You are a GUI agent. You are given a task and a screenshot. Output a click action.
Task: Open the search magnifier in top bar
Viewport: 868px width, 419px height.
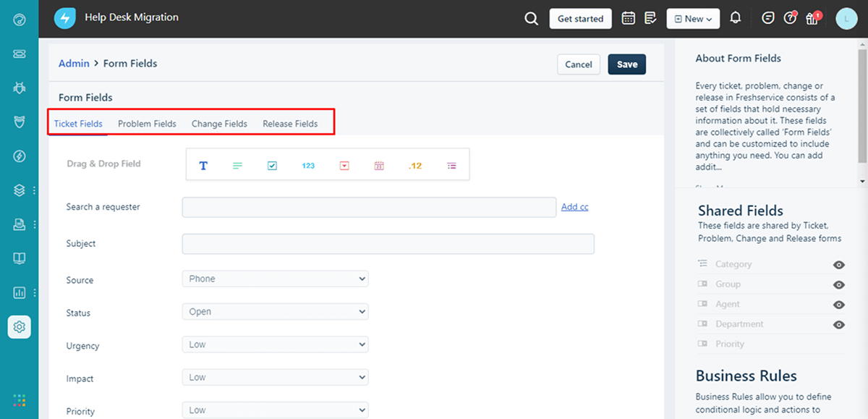(x=531, y=18)
